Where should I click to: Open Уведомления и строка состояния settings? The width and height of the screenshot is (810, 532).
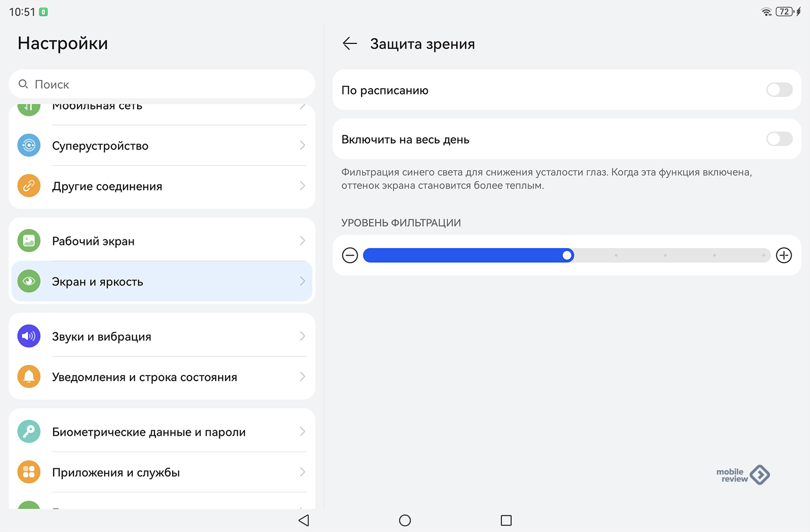click(144, 377)
